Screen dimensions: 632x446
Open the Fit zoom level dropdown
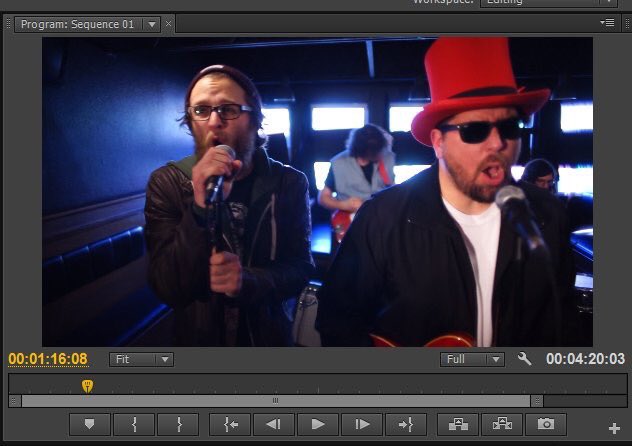pyautogui.click(x=141, y=359)
